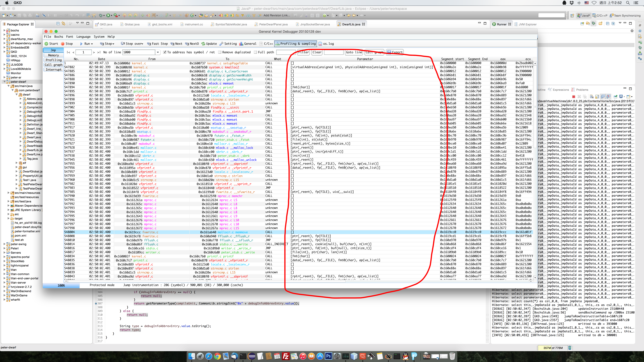Open the Run dropdown in debugger toolbar

coord(92,44)
